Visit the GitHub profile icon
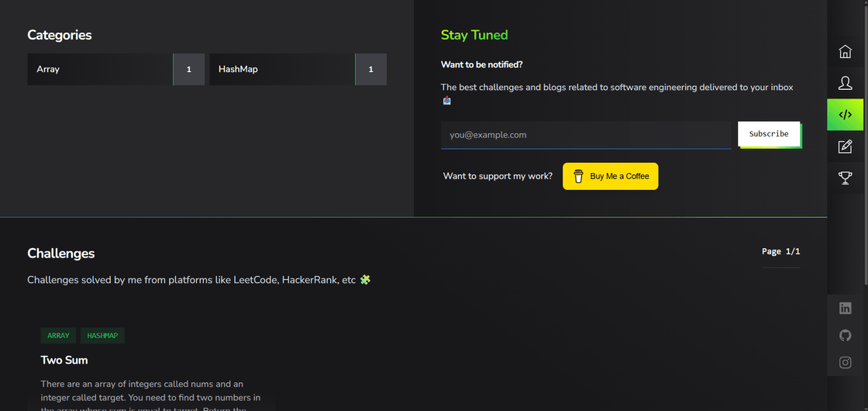Viewport: 868px width, 411px height. pos(845,335)
